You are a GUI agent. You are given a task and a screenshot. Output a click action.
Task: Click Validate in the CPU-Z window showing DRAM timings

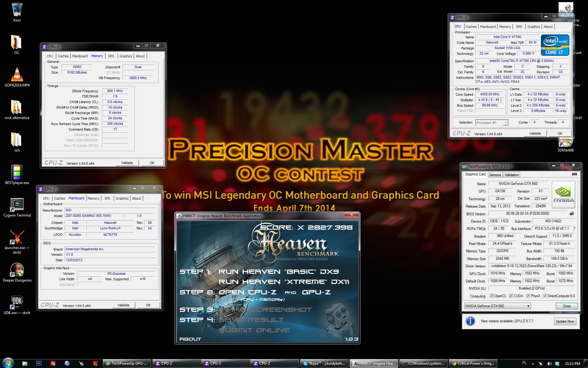tap(127, 163)
